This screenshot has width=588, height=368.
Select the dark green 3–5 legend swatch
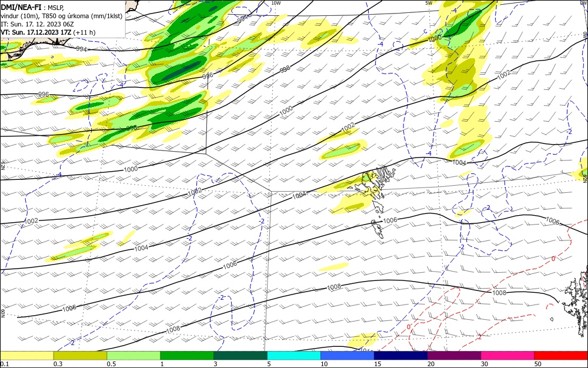click(x=240, y=356)
